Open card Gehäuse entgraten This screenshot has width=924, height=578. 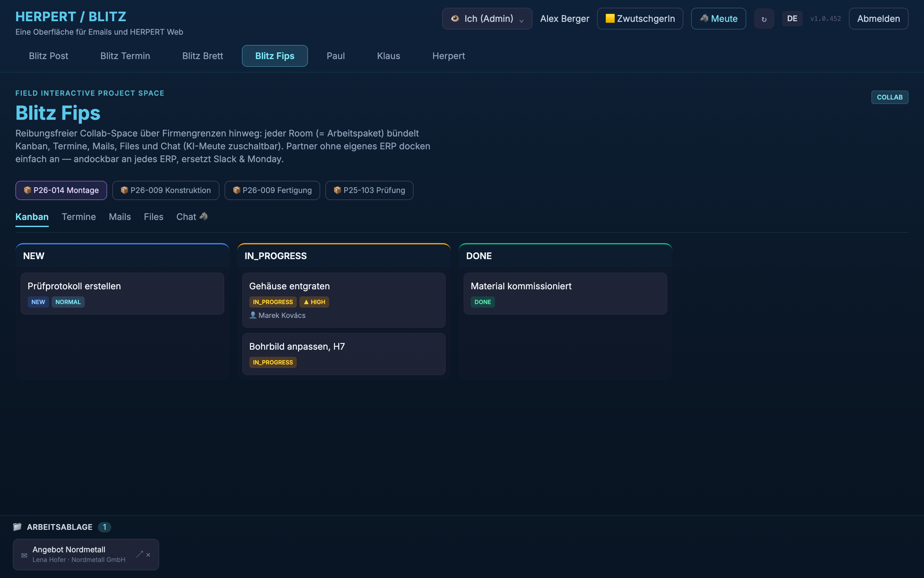click(344, 300)
